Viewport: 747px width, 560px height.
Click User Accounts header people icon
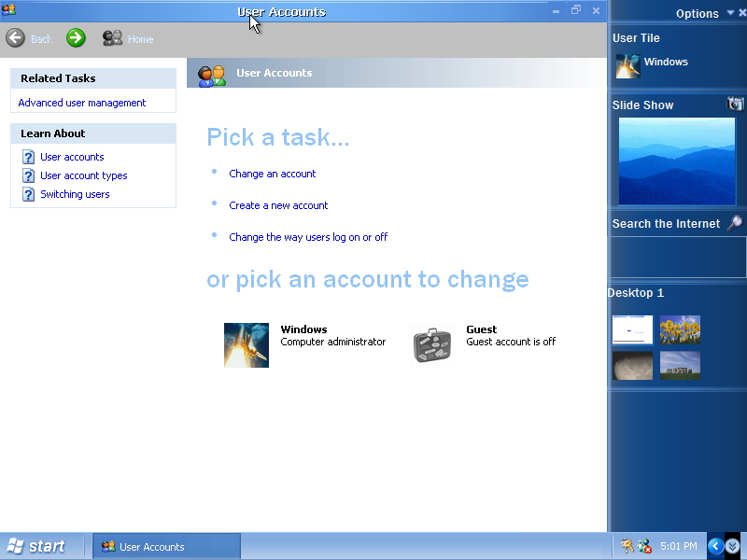pos(212,76)
